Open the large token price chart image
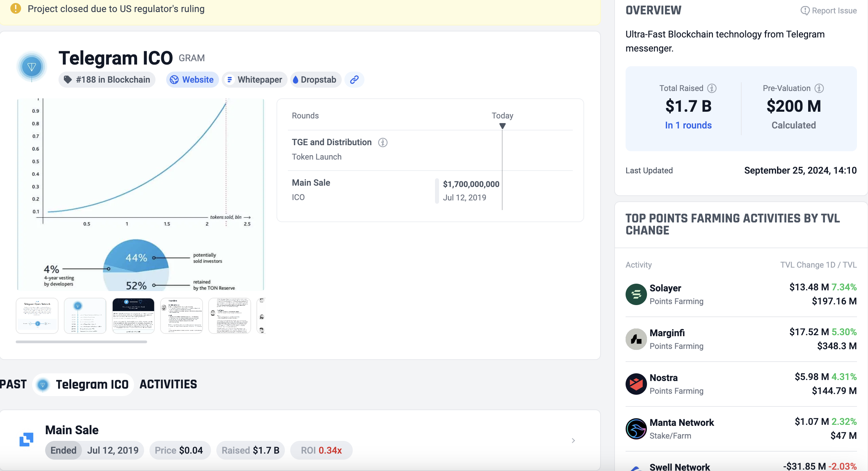Screen dimensions: 868x471 [140, 195]
